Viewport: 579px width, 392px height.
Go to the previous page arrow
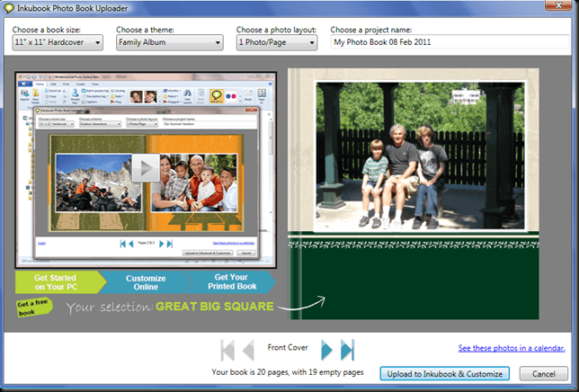coord(248,350)
